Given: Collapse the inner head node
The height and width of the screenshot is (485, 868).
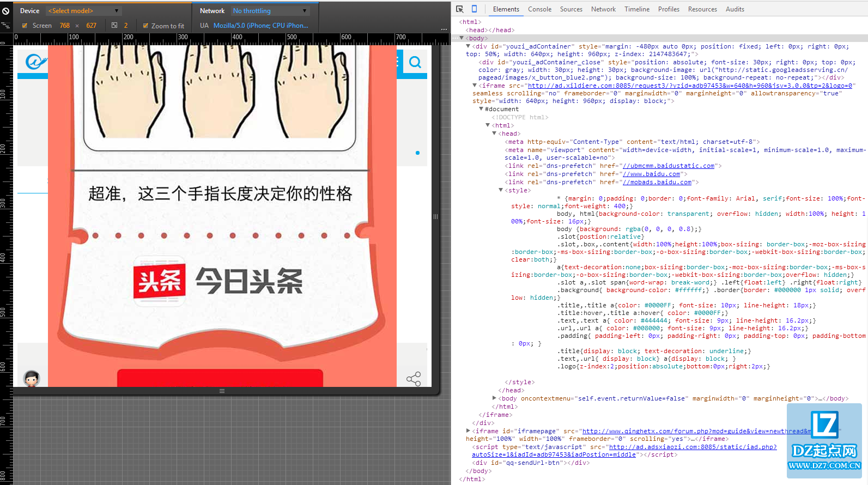Looking at the screenshot, I should pyautogui.click(x=494, y=134).
